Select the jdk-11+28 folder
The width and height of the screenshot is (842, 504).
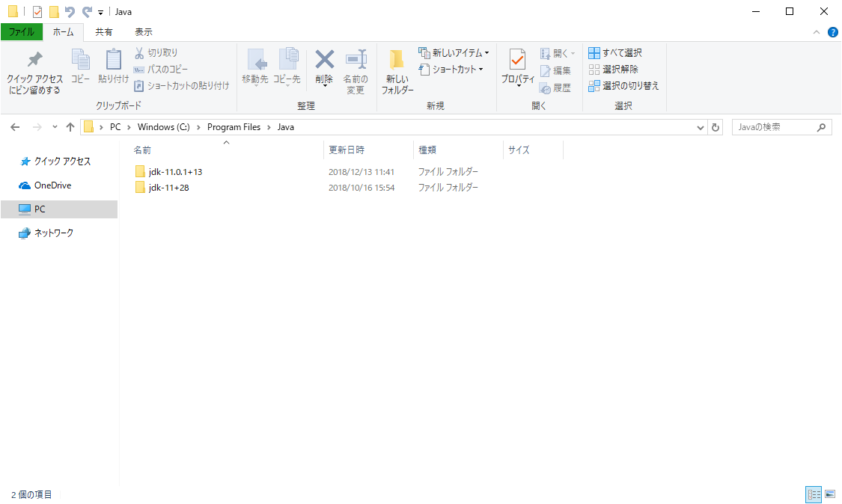[162, 188]
